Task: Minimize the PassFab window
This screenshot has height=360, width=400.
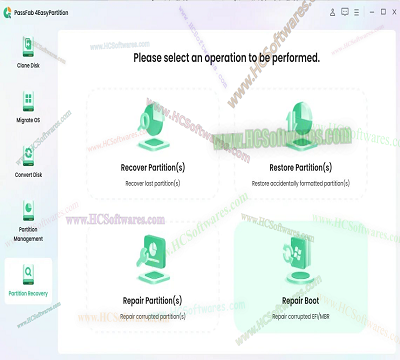Action: [372, 12]
